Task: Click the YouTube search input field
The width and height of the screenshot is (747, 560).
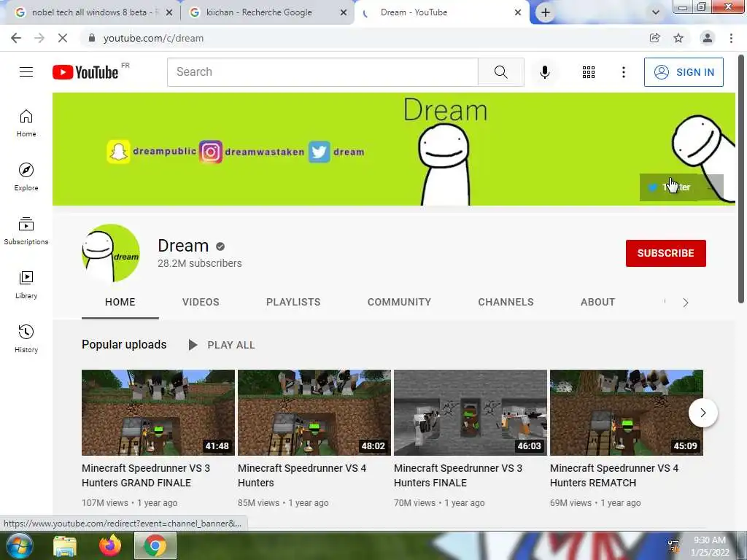Action: click(322, 72)
